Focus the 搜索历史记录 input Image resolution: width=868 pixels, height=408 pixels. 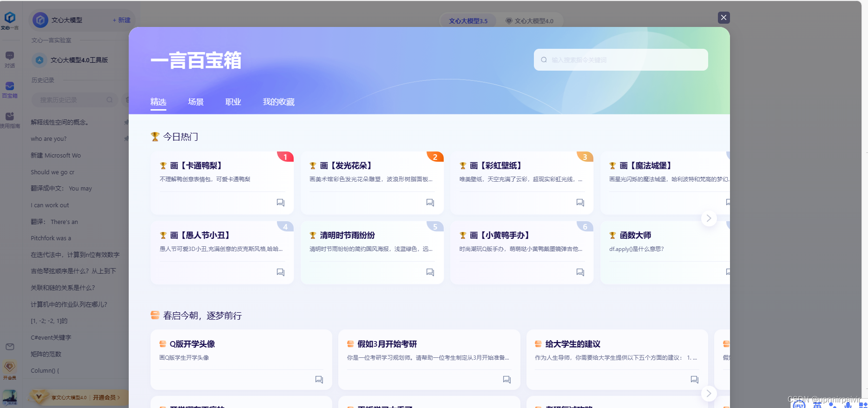(74, 100)
